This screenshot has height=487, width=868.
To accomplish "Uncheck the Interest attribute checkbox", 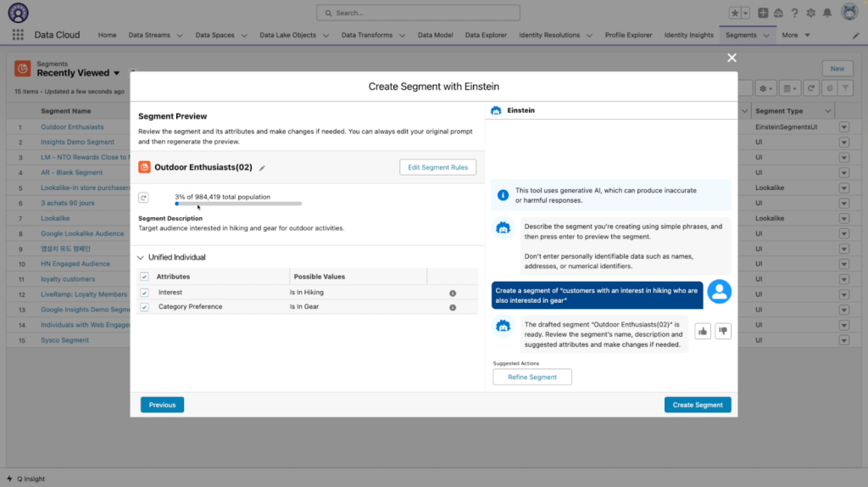I will 144,293.
